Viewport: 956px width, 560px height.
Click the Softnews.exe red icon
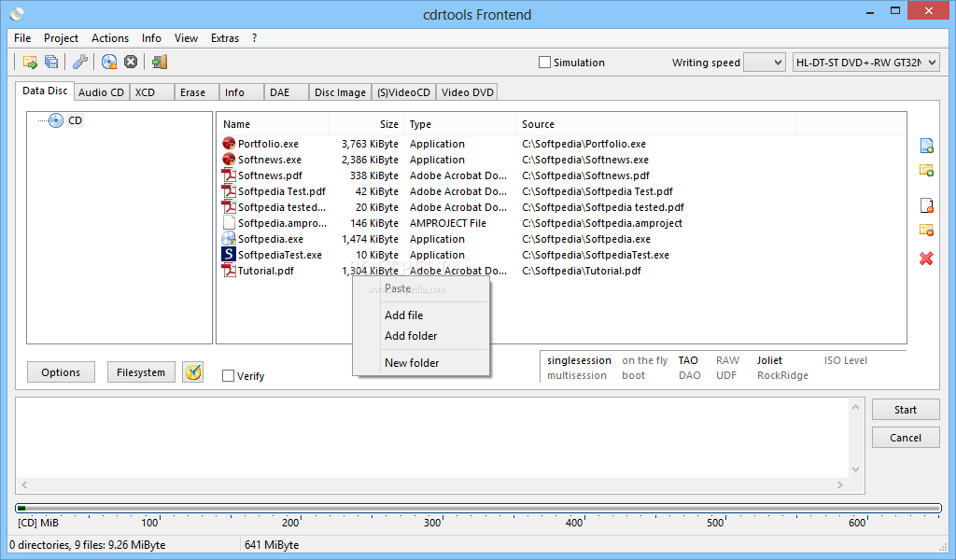(x=229, y=159)
